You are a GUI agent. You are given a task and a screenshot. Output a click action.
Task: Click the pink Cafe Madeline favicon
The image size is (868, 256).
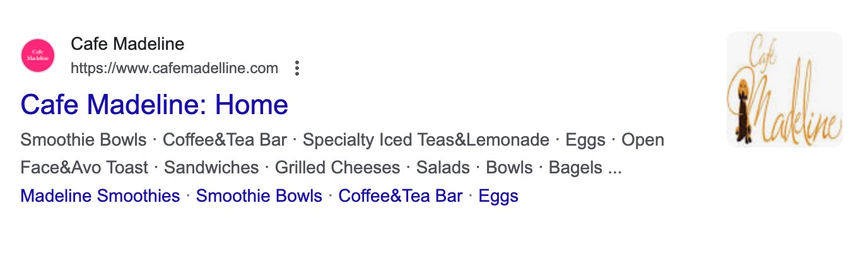click(38, 55)
